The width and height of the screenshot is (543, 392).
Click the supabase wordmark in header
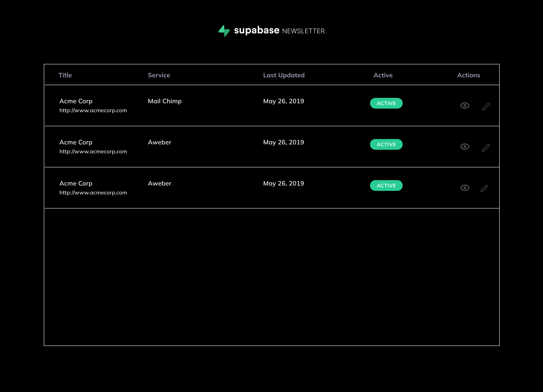[257, 30]
